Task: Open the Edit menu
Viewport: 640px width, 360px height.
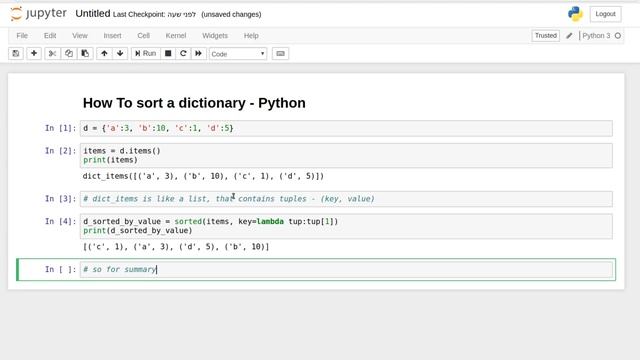Action: coord(50,36)
